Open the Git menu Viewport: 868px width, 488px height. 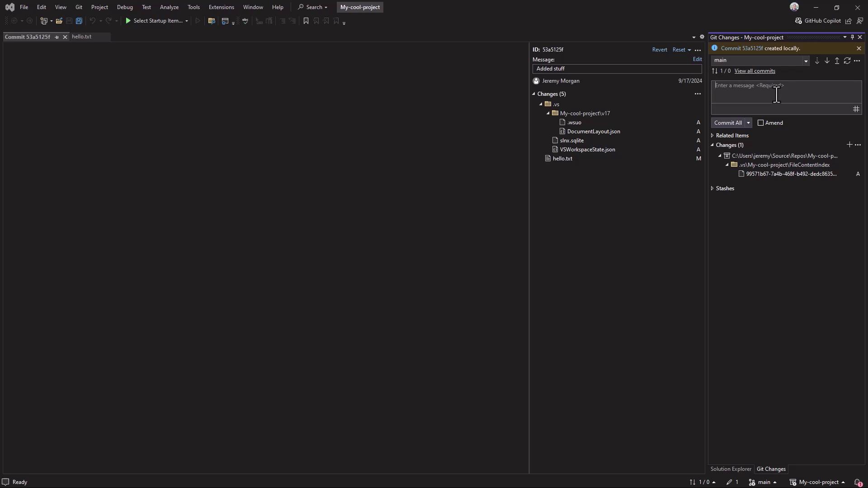(79, 7)
